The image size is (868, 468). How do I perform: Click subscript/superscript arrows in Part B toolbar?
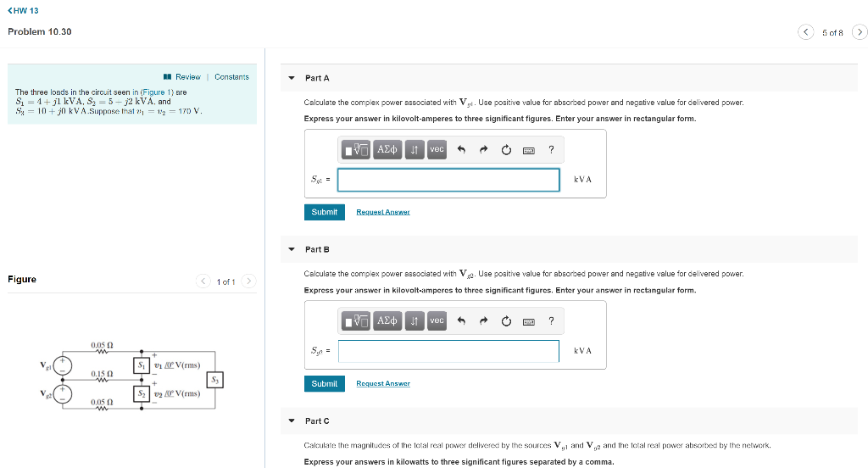click(414, 320)
